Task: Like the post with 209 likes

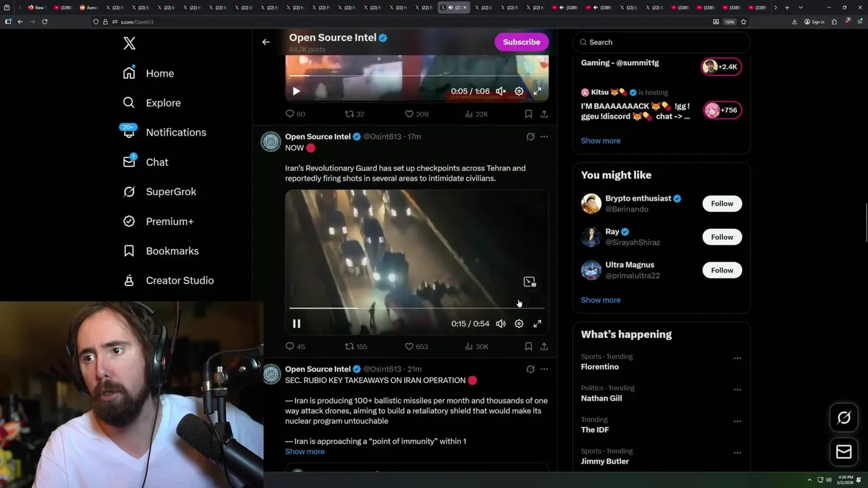Action: (416, 114)
